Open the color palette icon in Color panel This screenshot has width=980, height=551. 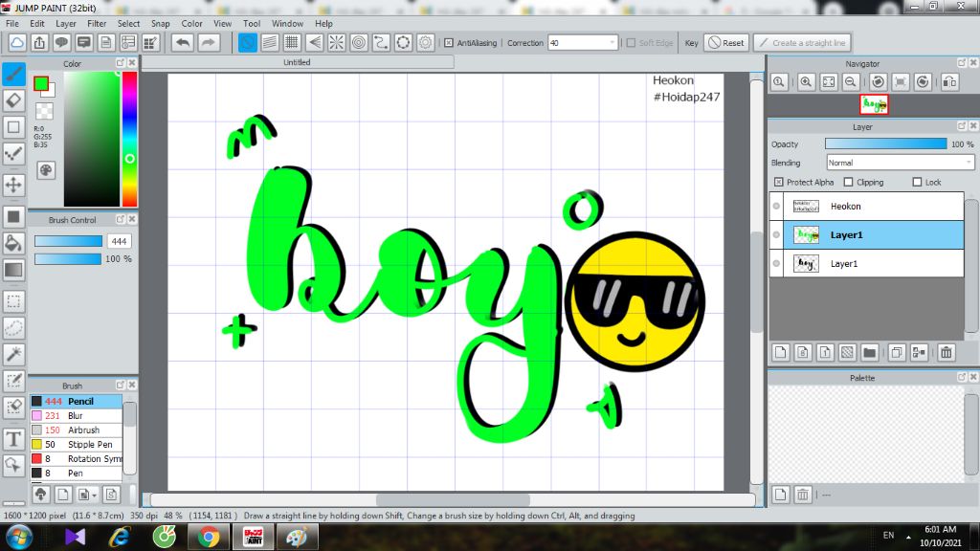pyautogui.click(x=46, y=170)
